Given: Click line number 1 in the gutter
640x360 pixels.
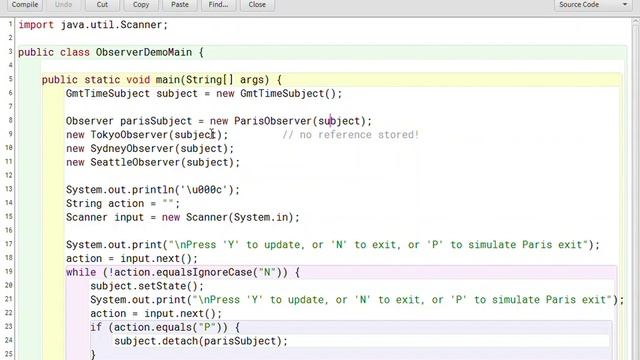Looking at the screenshot, I should (x=11, y=24).
